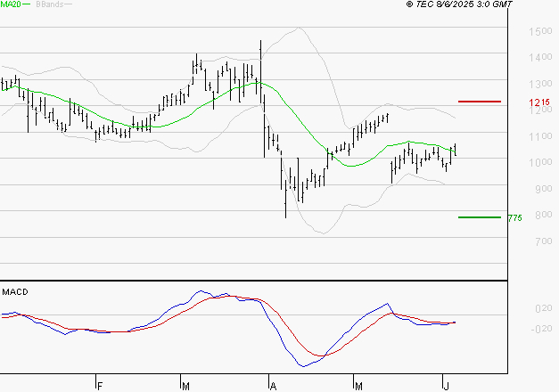Click the 700 price axis label

(x=544, y=241)
